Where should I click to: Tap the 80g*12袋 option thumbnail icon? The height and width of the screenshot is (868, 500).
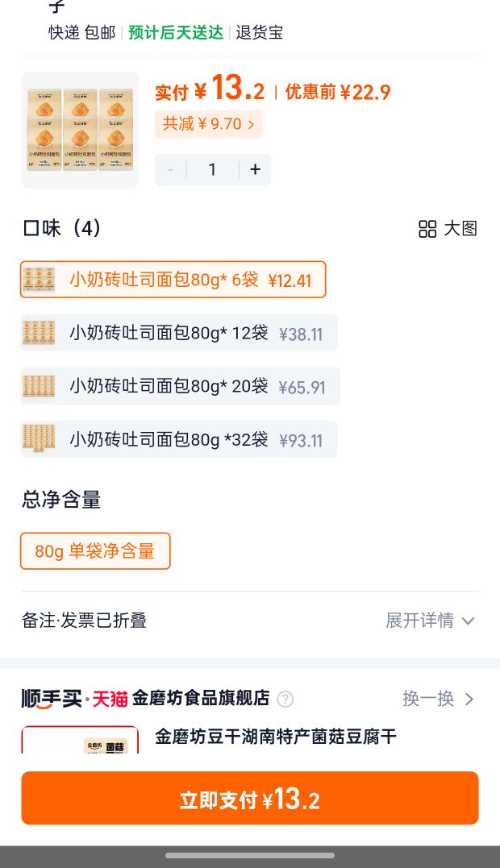pos(39,333)
